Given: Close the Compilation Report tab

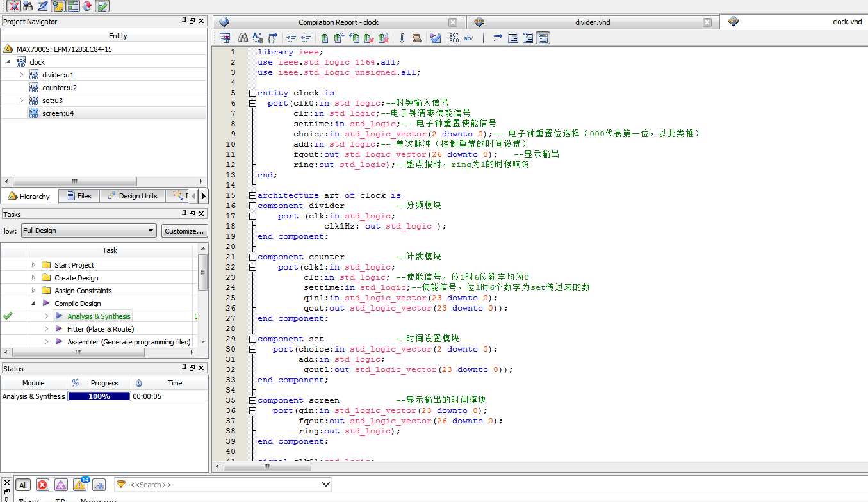Looking at the screenshot, I should (x=453, y=22).
